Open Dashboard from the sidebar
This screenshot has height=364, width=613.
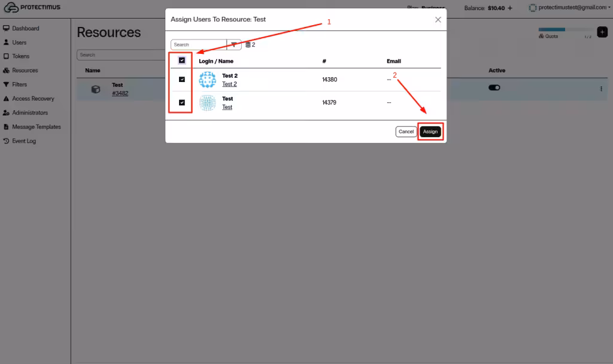25,28
